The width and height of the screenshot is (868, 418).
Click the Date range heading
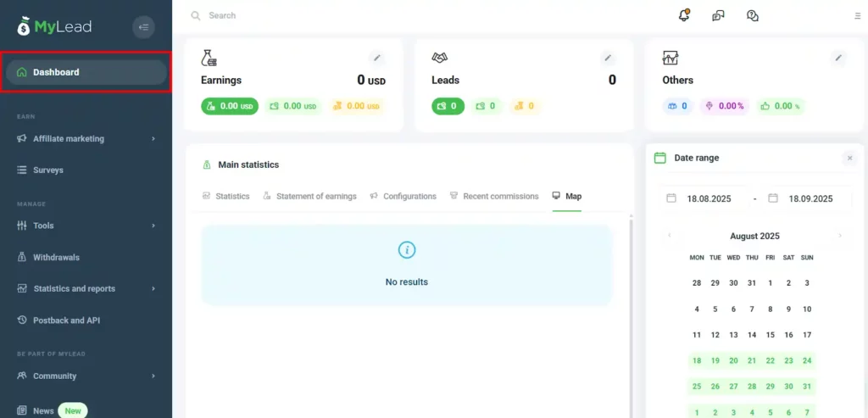[x=697, y=159]
